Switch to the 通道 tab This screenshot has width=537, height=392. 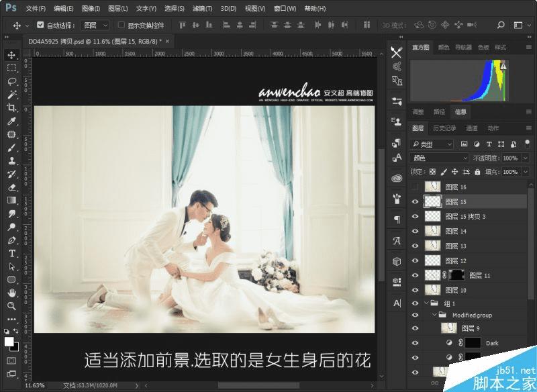(x=471, y=128)
